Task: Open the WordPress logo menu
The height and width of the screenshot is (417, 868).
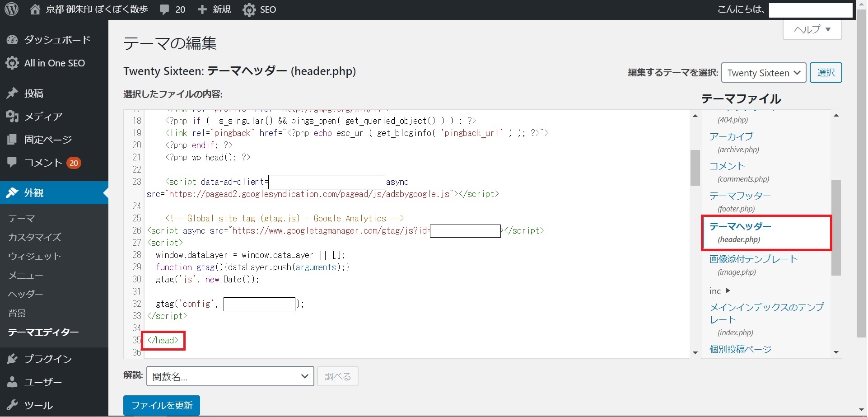Action: tap(11, 9)
